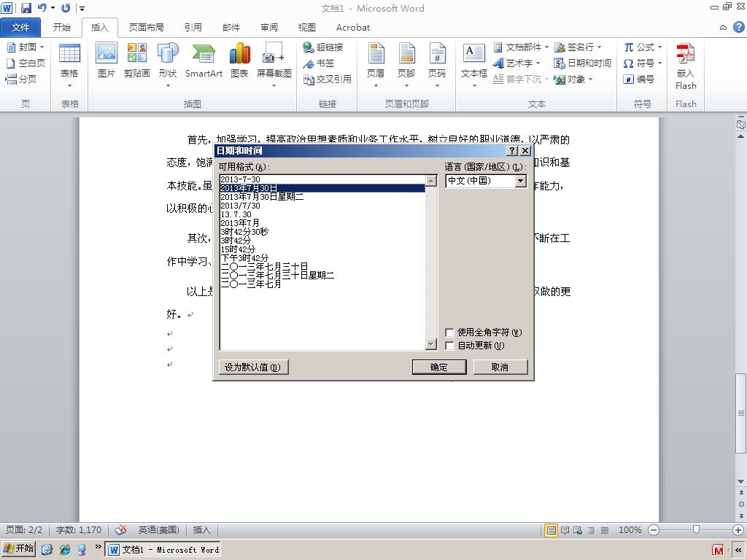Insert an Equation (公式)
The height and width of the screenshot is (560, 747).
pyautogui.click(x=643, y=47)
